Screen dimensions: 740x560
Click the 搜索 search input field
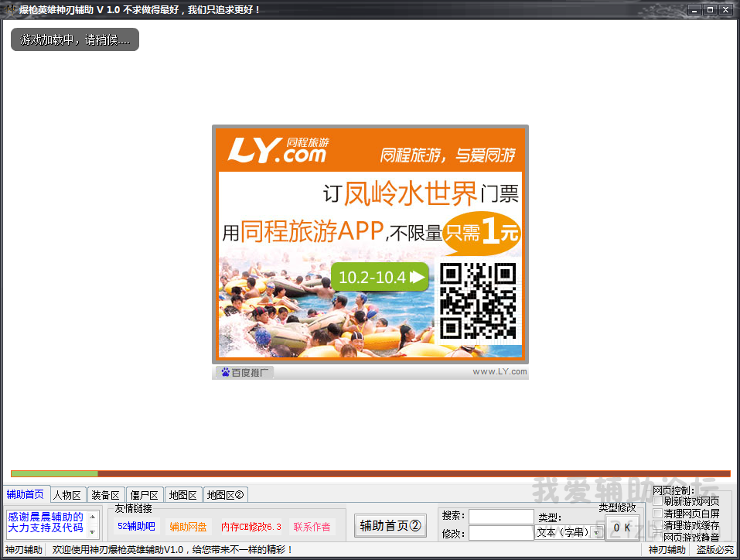pos(500,516)
